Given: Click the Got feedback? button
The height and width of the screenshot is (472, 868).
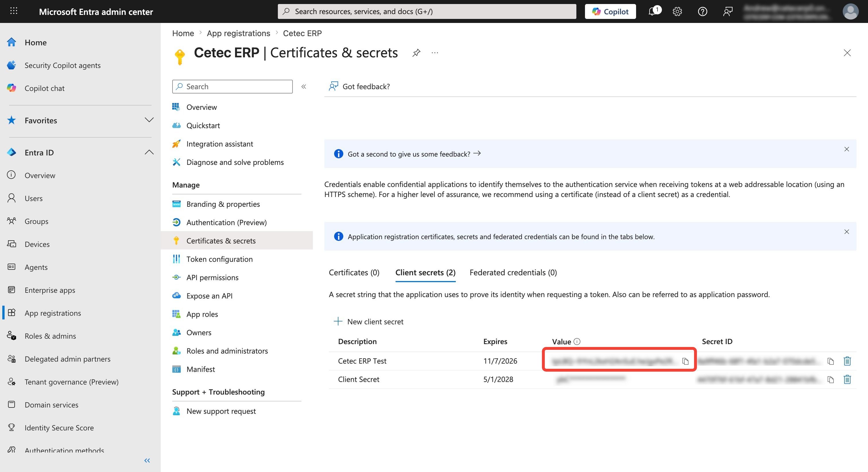Looking at the screenshot, I should tap(359, 87).
